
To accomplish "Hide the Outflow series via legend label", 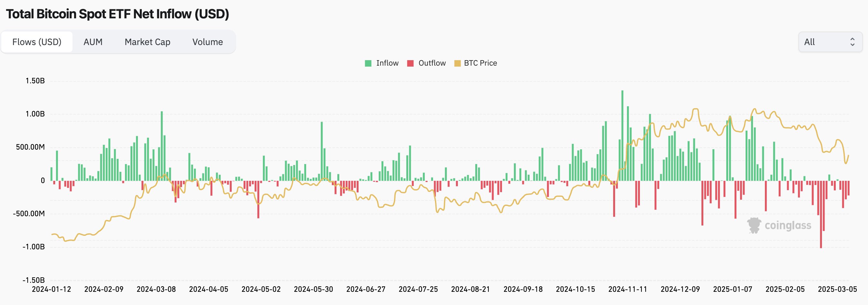I will (x=432, y=63).
